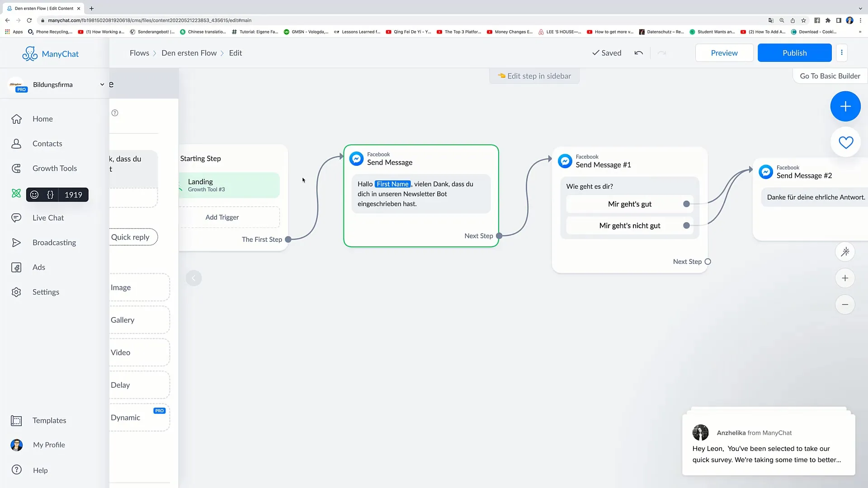Click the Flows menu breadcrumb
The width and height of the screenshot is (868, 488).
[x=139, y=52]
